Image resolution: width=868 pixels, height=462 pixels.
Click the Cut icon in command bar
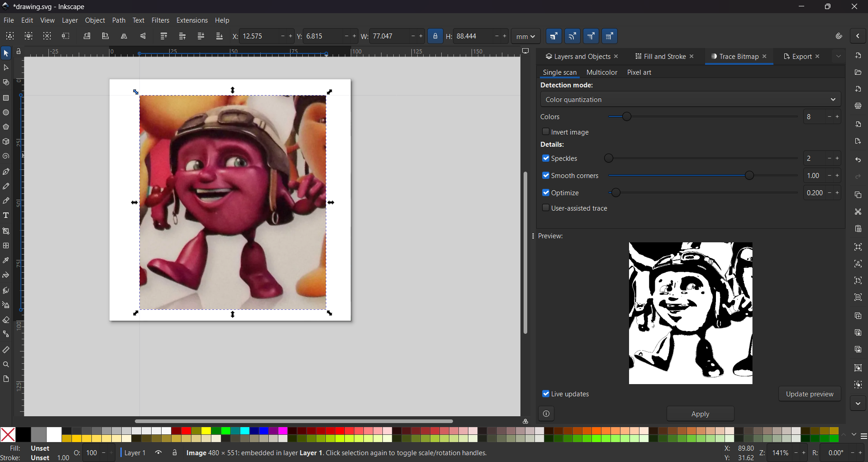[858, 212]
